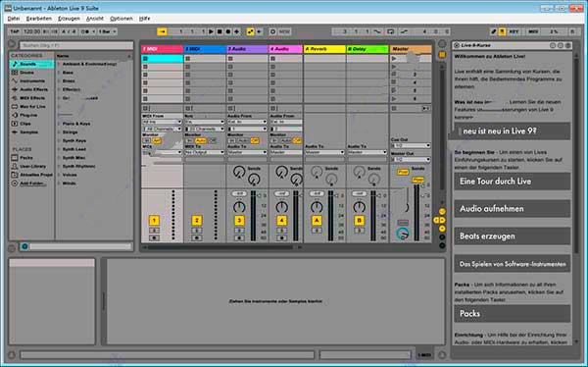Open track 3 Audio To dropdown
The width and height of the screenshot is (588, 367).
(247, 152)
